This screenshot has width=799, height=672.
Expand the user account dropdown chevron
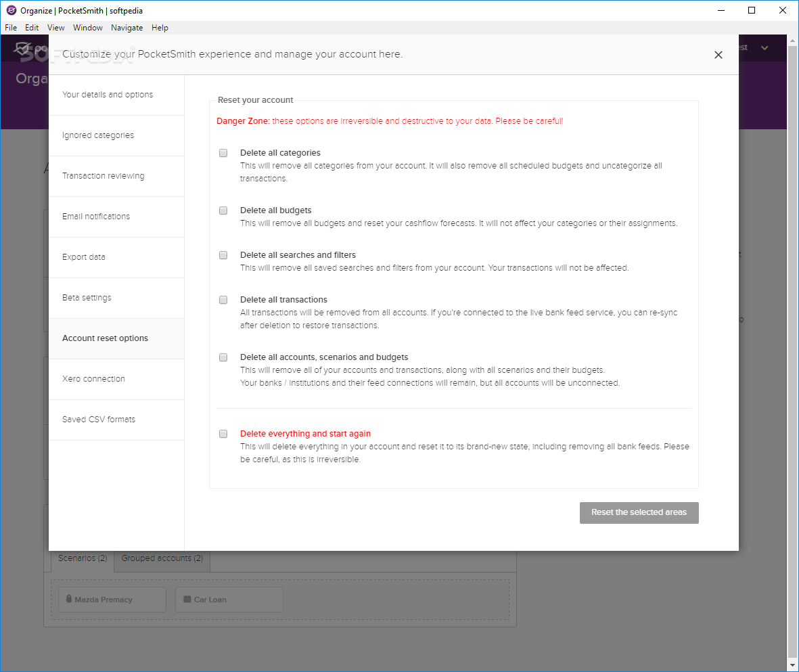coord(764,48)
